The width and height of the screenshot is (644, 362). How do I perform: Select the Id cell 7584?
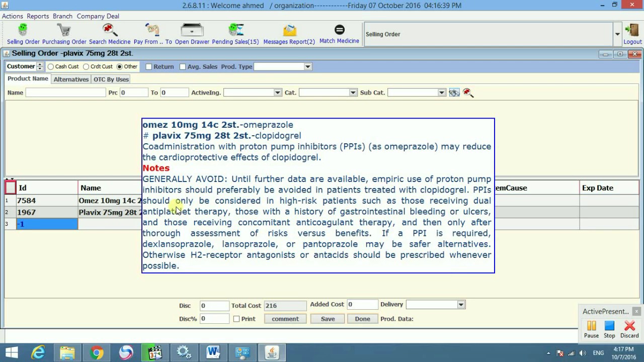47,200
